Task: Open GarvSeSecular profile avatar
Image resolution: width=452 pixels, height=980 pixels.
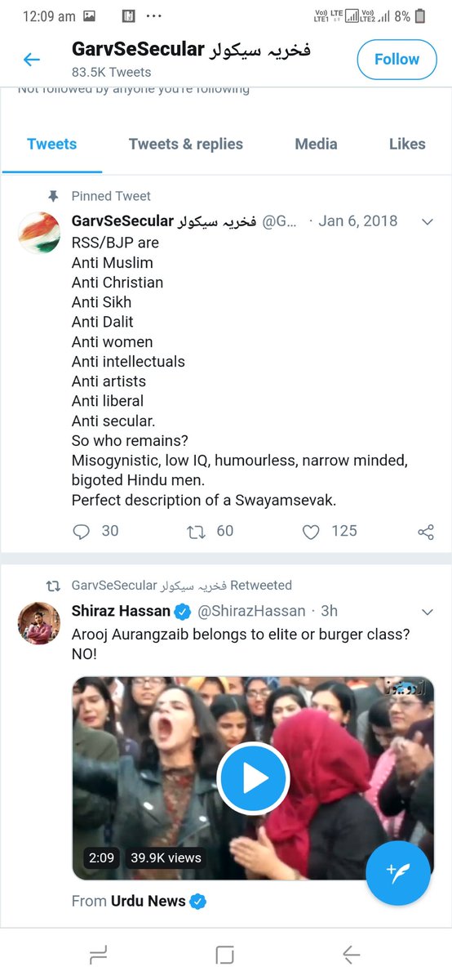Action: coord(39,233)
